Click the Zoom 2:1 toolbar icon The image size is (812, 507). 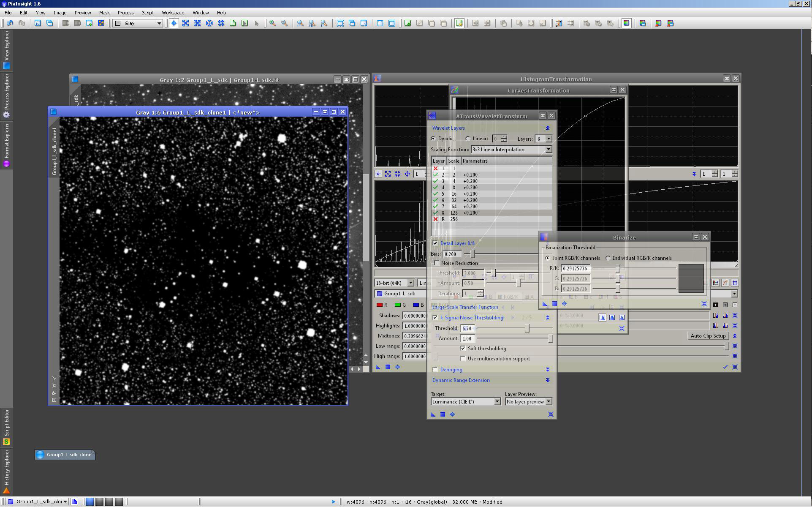click(324, 23)
